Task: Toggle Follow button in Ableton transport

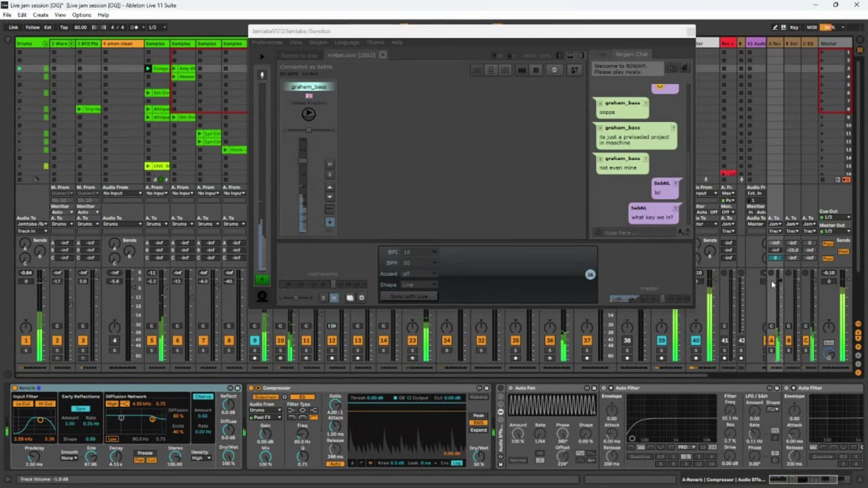Action: pyautogui.click(x=33, y=27)
